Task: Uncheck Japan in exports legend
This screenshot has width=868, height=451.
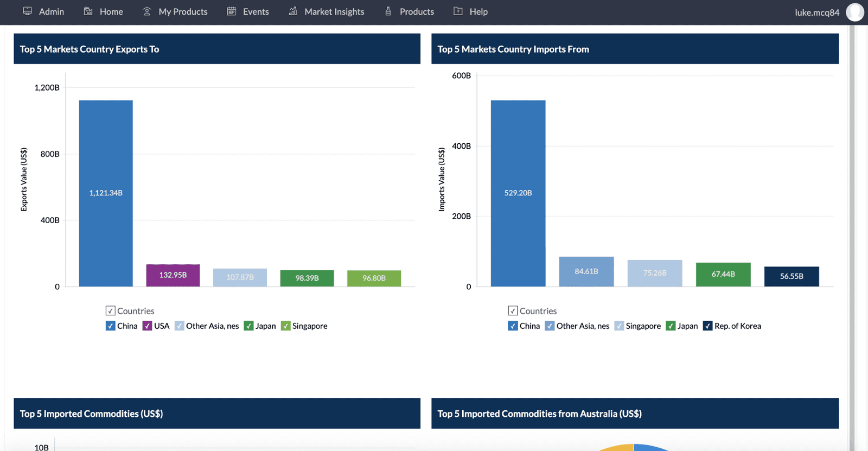Action: click(248, 326)
